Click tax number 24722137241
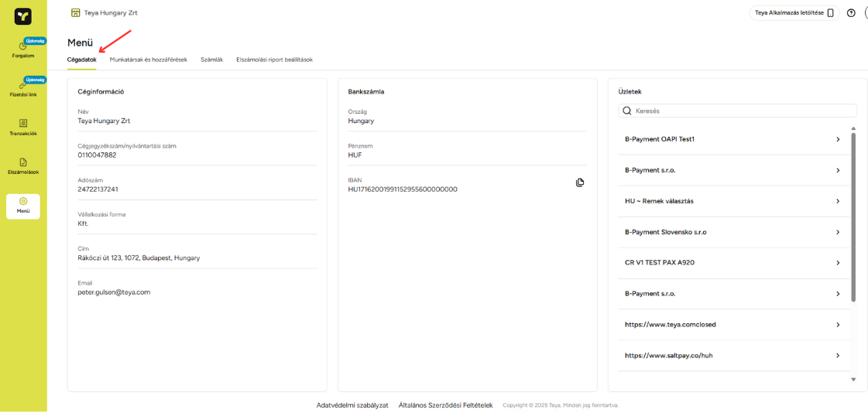Image resolution: width=868 pixels, height=413 pixels. [98, 189]
